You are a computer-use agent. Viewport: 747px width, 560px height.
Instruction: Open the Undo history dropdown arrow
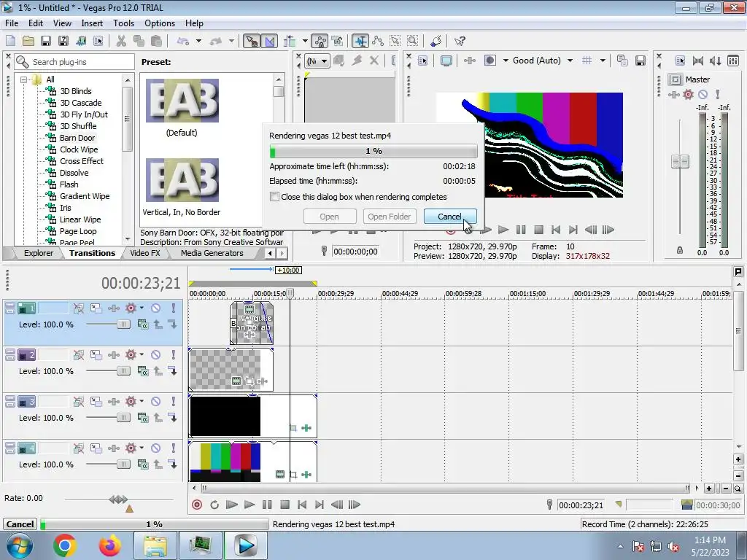coord(198,41)
